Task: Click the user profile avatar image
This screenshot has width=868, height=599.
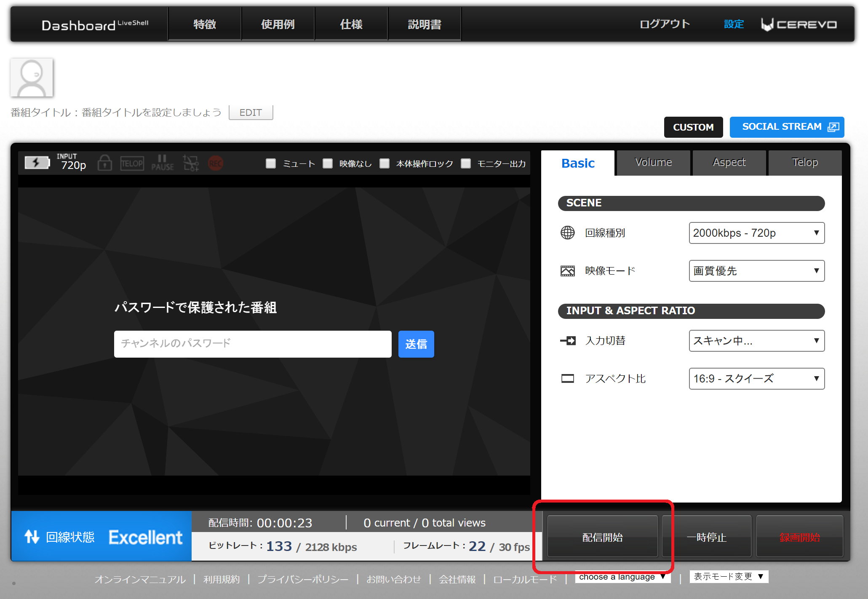Action: 32,78
